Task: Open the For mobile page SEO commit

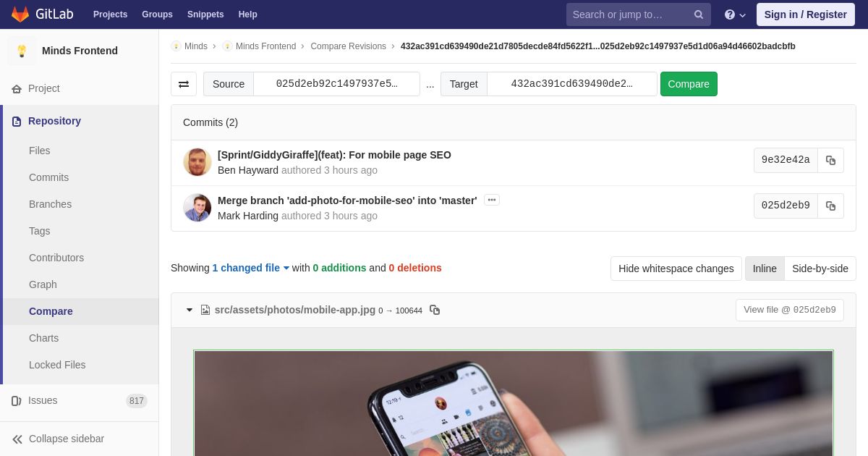Action: click(334, 155)
